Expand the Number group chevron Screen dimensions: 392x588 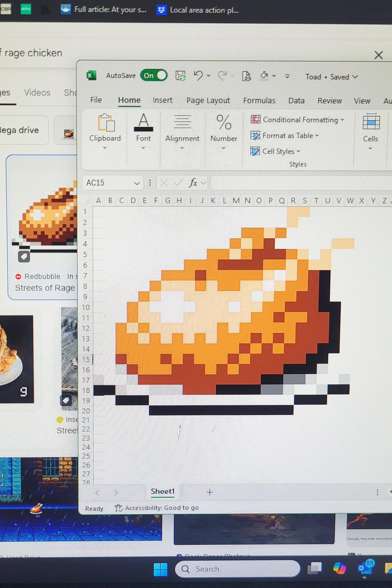click(x=223, y=148)
